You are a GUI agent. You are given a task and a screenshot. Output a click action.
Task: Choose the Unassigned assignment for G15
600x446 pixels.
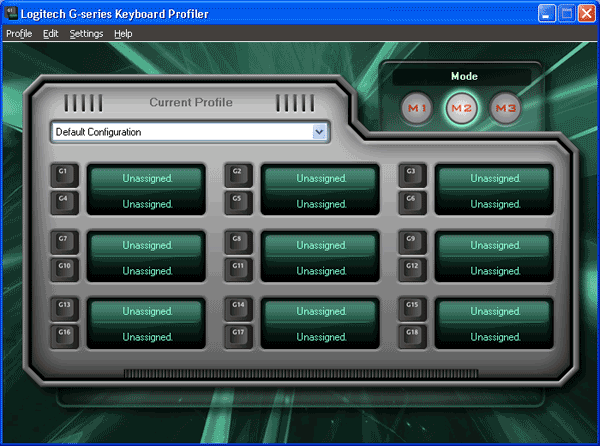coord(494,311)
